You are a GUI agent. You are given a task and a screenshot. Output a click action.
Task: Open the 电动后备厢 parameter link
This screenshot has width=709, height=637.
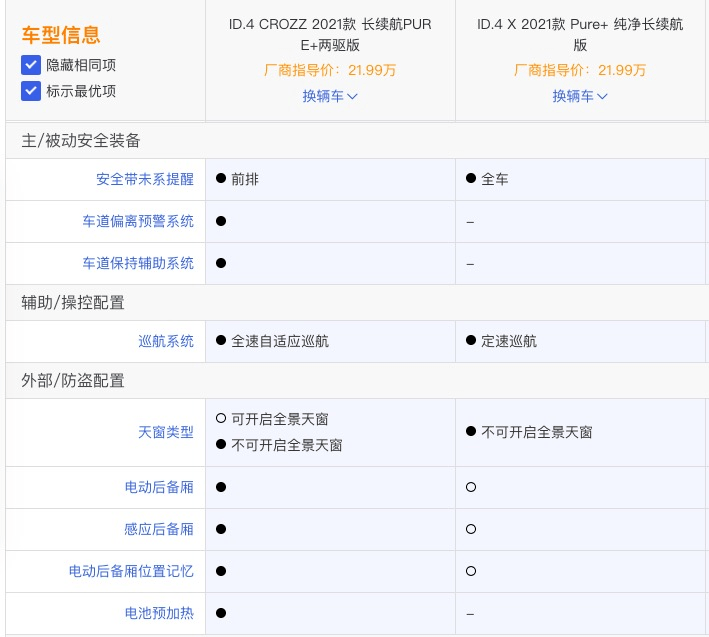pos(159,487)
